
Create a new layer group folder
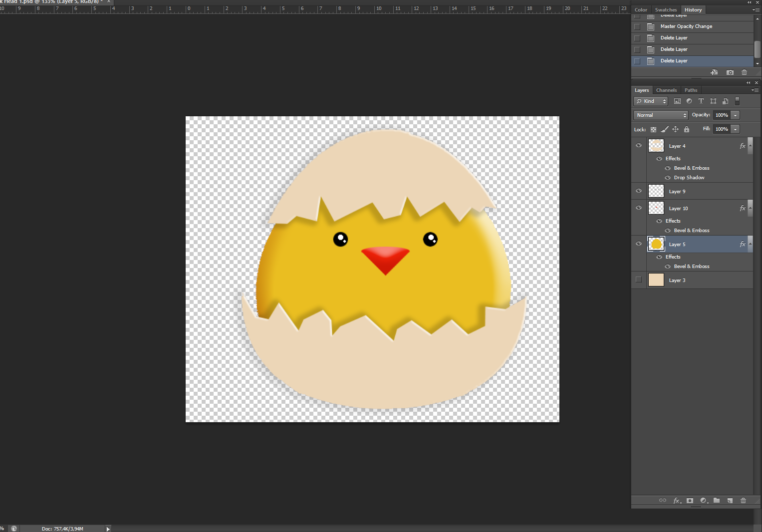[x=717, y=500]
